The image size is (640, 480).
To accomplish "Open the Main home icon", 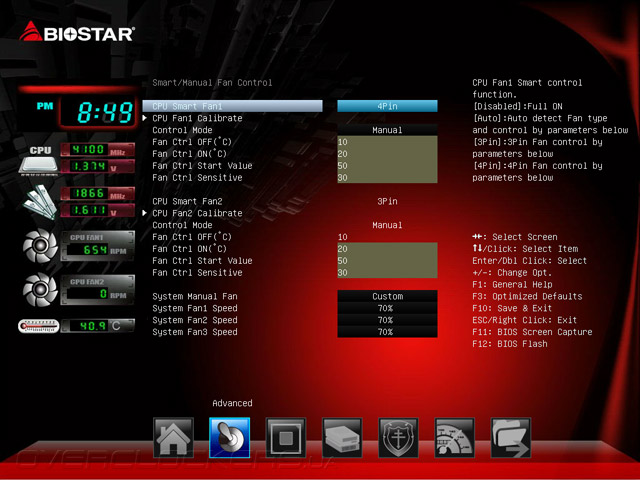I will [173, 438].
